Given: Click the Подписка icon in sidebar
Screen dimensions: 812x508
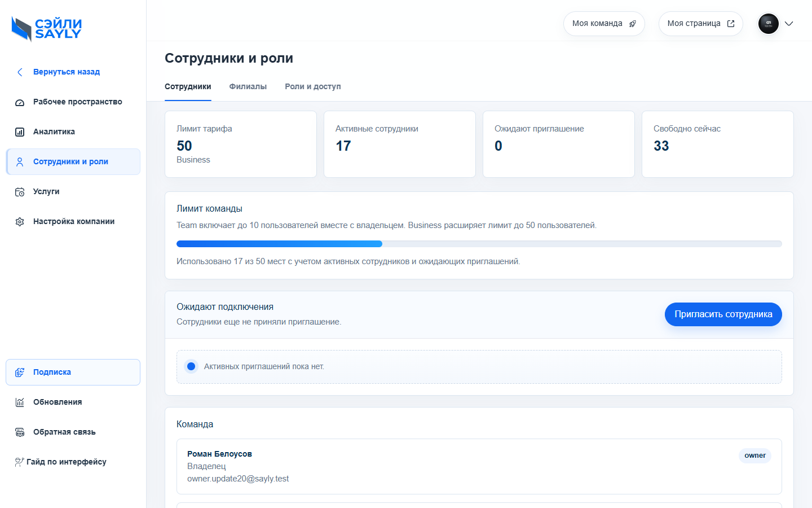Looking at the screenshot, I should 20,373.
